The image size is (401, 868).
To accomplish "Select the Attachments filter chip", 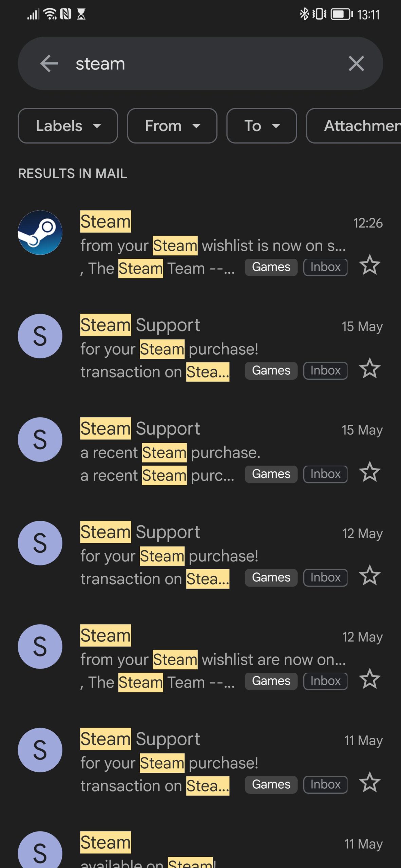I will 360,126.
